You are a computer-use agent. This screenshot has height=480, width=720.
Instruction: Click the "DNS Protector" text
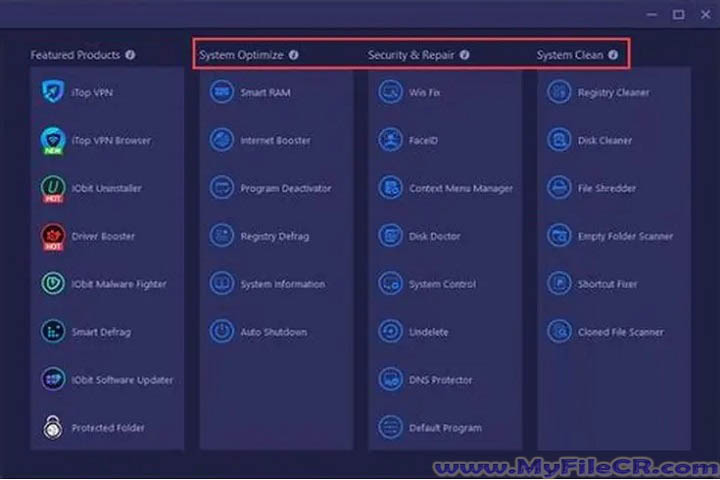point(440,380)
